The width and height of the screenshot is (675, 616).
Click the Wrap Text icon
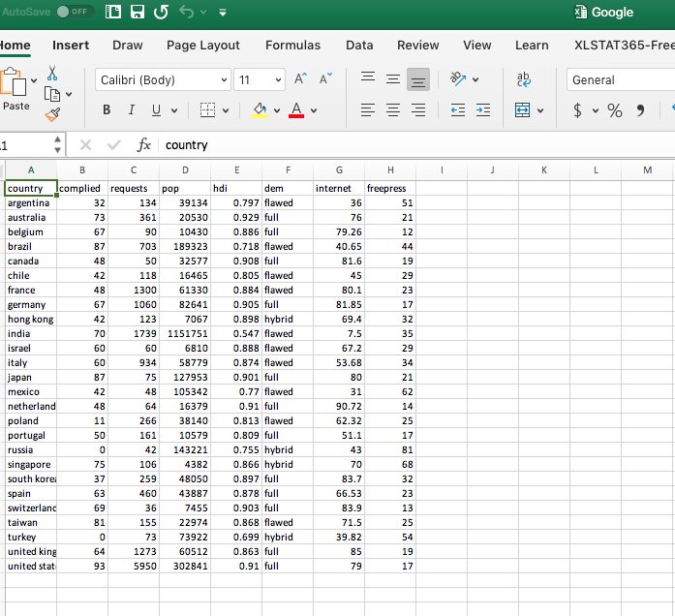coord(524,79)
